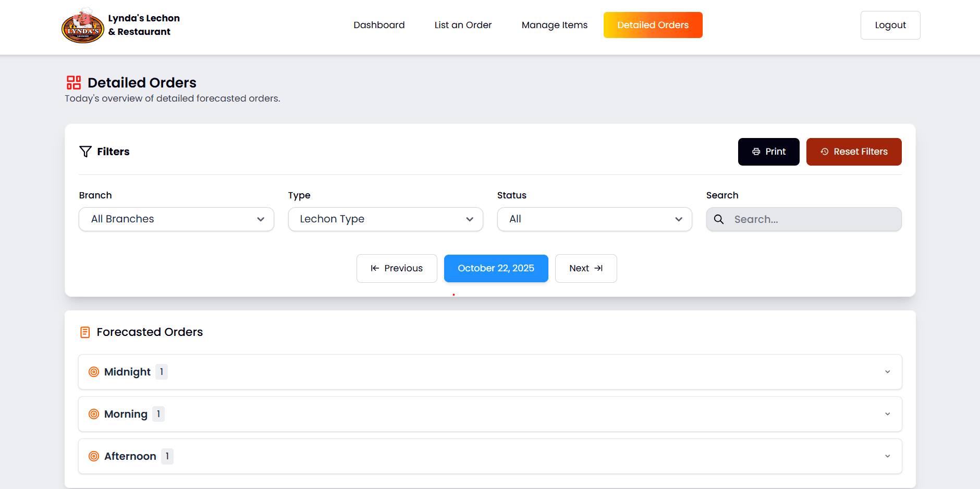Expand the Morning section chevron
The height and width of the screenshot is (489, 980).
887,414
